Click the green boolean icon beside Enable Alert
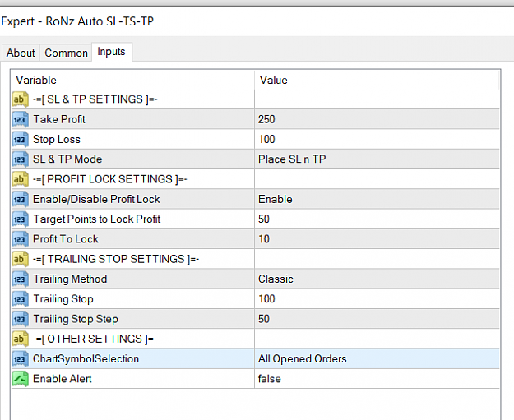Viewport: 514px width, 420px height. [x=20, y=379]
